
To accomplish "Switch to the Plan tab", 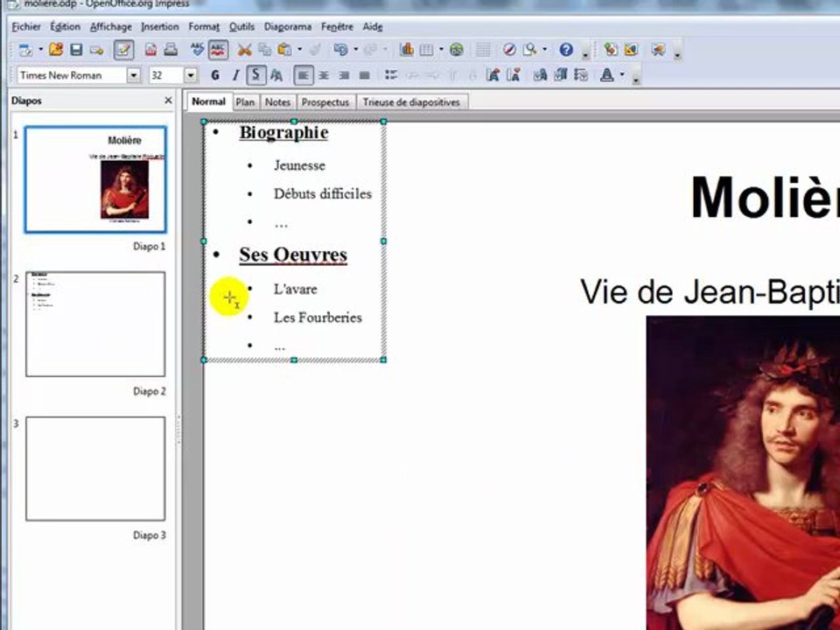I will [245, 101].
